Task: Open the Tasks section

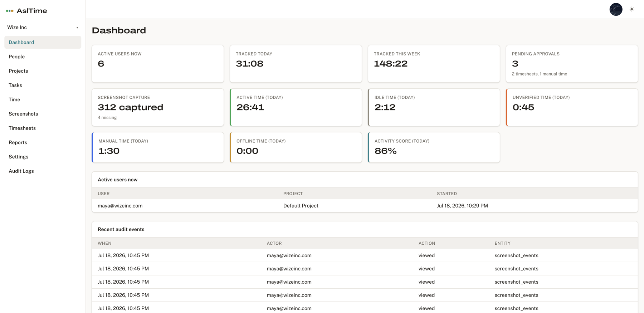Action: pos(43,85)
